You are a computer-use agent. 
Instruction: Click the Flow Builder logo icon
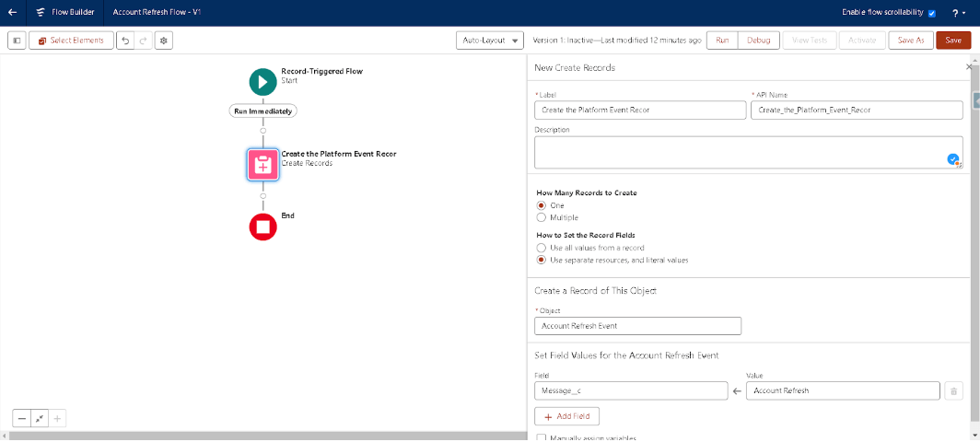coord(41,13)
